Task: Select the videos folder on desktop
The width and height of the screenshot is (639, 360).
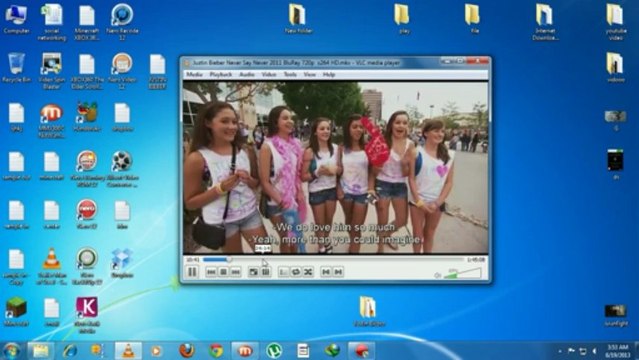Action: pos(615,68)
